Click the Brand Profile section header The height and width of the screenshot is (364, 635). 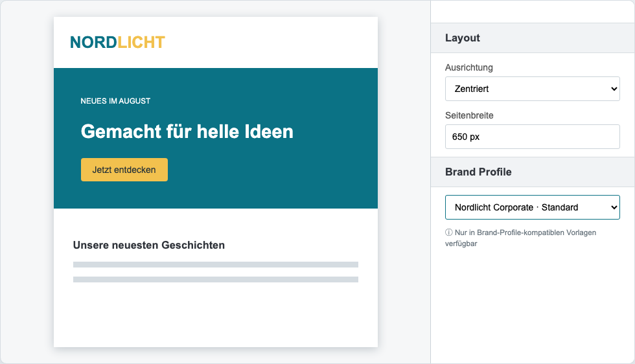pos(533,172)
